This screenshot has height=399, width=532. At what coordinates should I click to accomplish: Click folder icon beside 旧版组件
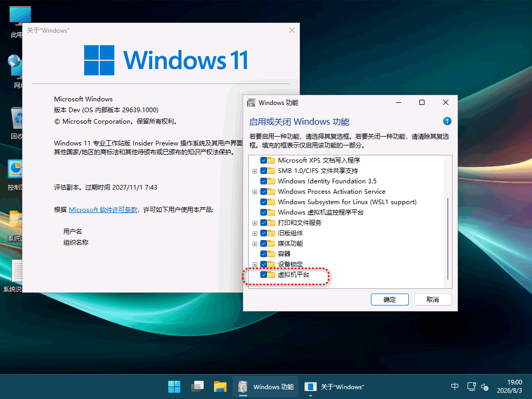click(x=271, y=233)
